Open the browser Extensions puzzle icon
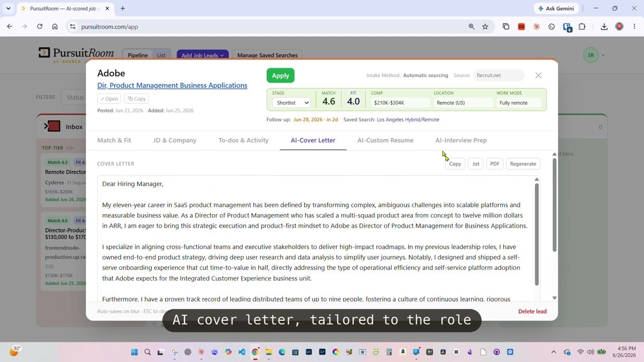 [582, 27]
